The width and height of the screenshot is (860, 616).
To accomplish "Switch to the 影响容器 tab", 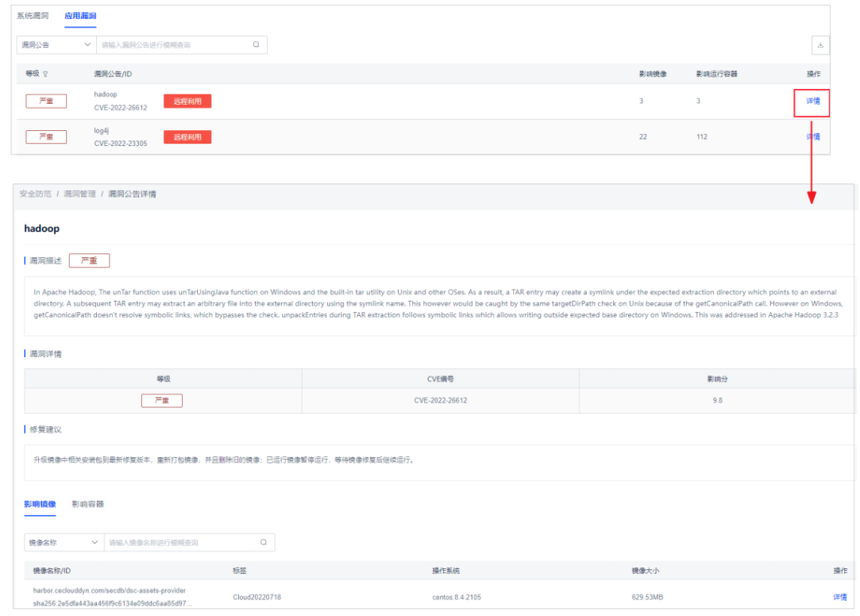I will point(87,504).
